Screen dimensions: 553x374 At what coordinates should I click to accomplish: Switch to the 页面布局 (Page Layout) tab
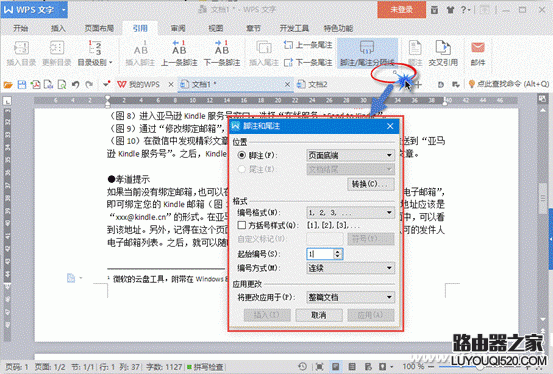pyautogui.click(x=99, y=28)
